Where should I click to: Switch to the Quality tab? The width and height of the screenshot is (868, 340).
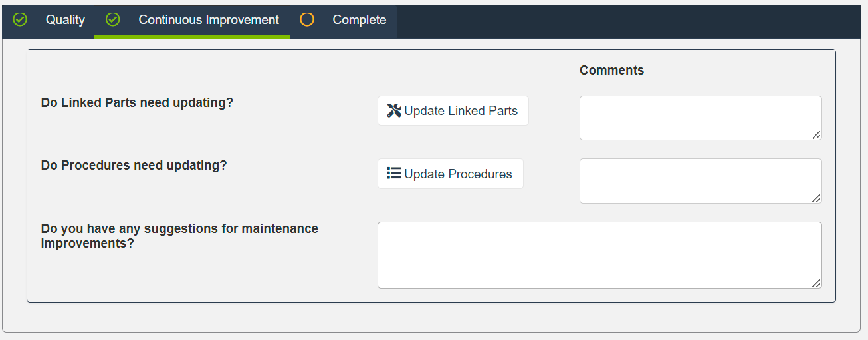[x=65, y=20]
